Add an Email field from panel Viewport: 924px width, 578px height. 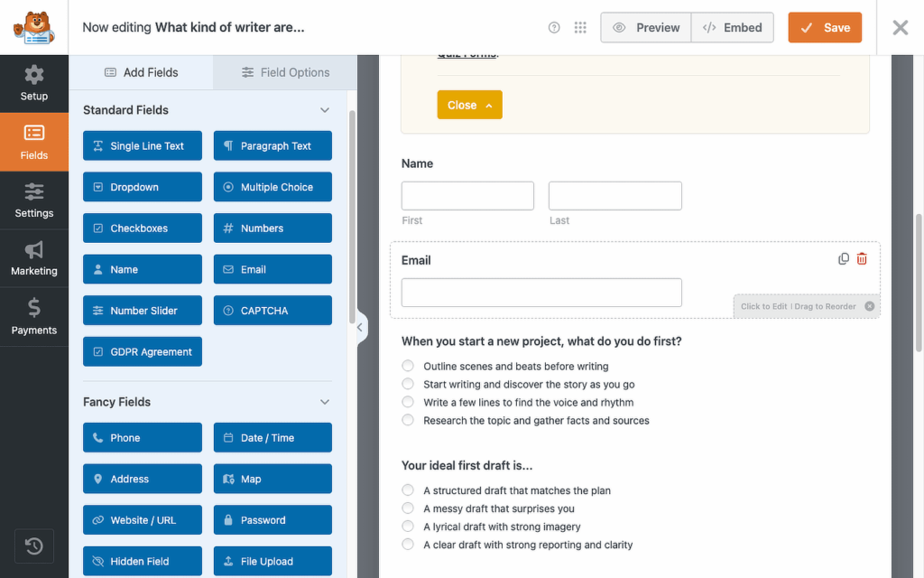pyautogui.click(x=273, y=269)
